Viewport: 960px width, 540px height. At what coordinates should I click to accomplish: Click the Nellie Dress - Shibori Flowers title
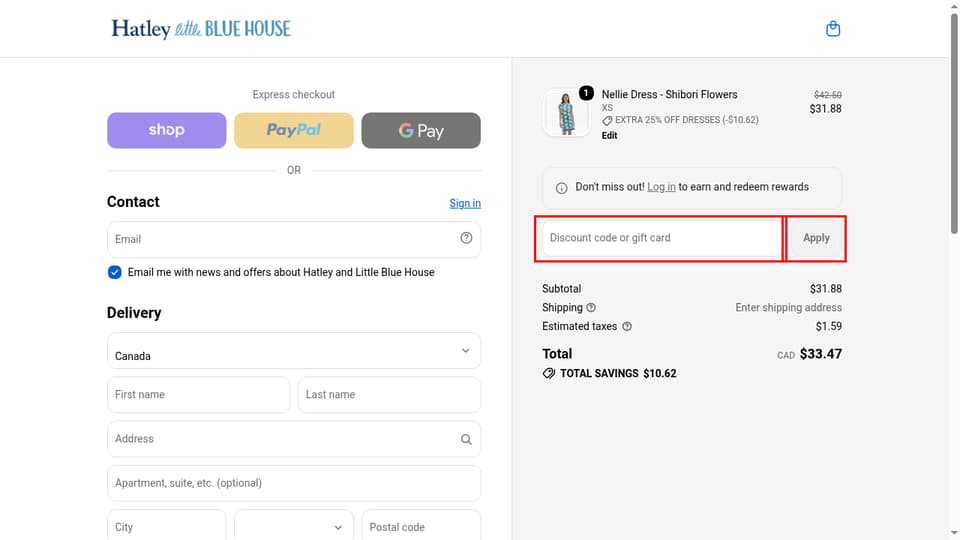click(669, 95)
